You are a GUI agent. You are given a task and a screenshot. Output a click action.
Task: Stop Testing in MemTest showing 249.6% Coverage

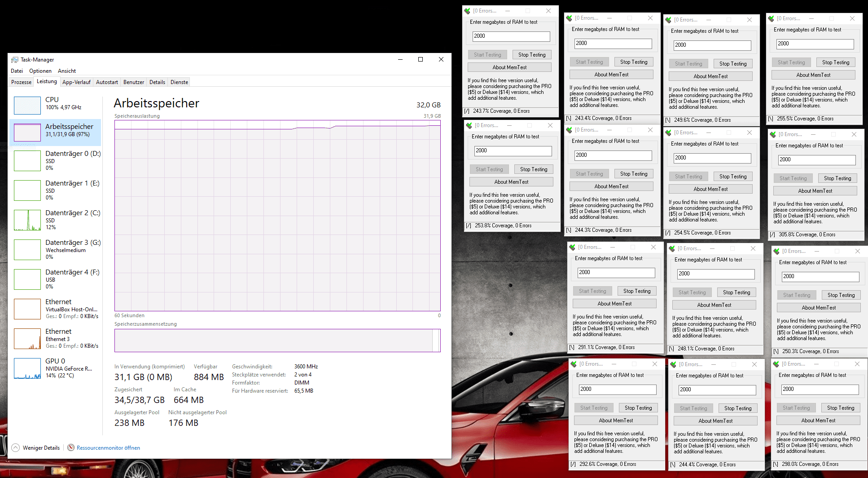[733, 64]
